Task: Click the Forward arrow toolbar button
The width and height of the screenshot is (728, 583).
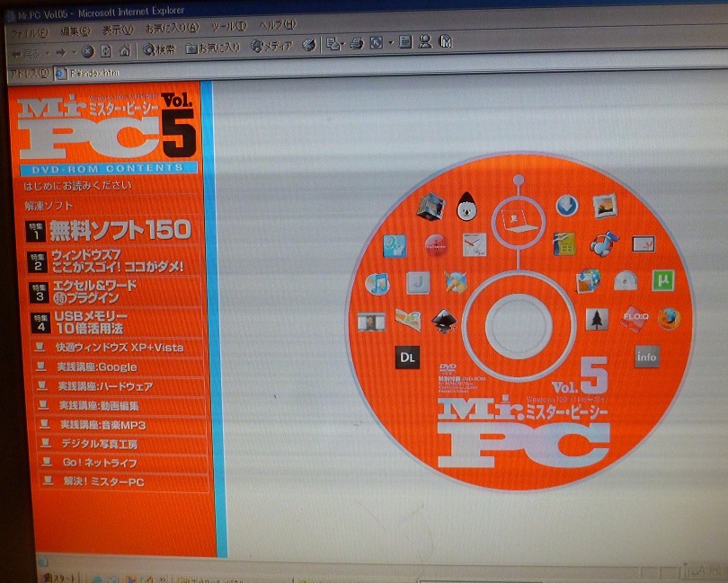Action: click(x=61, y=52)
